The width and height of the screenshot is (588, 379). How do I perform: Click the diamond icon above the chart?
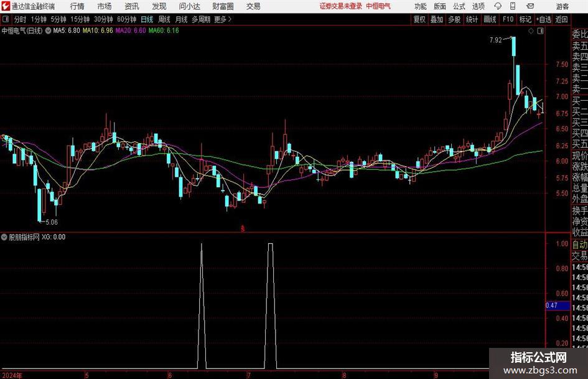coord(531,31)
